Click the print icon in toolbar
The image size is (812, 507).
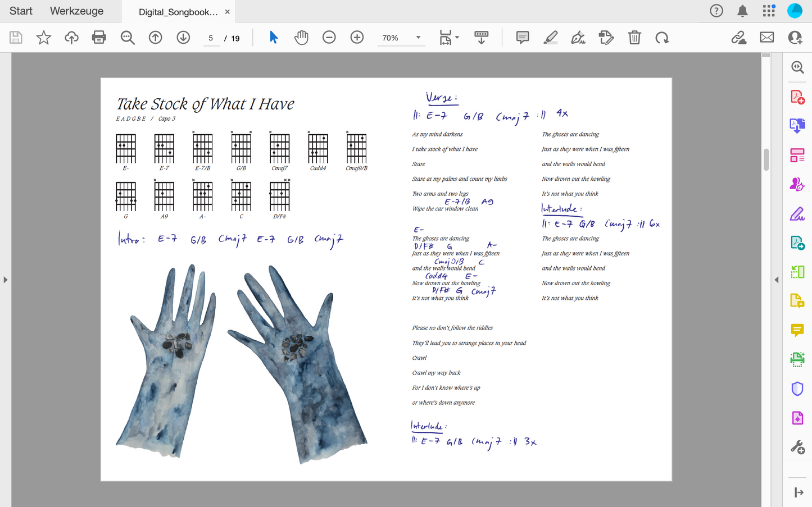point(99,38)
